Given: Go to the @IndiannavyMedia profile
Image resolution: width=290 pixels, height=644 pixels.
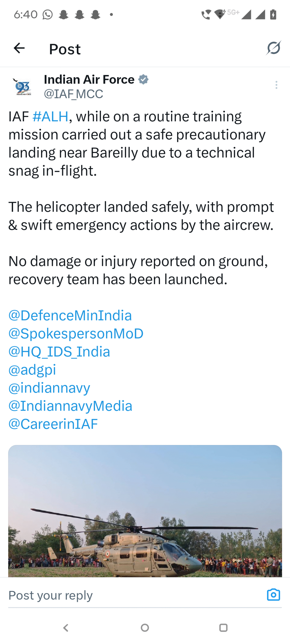Looking at the screenshot, I should [x=70, y=406].
